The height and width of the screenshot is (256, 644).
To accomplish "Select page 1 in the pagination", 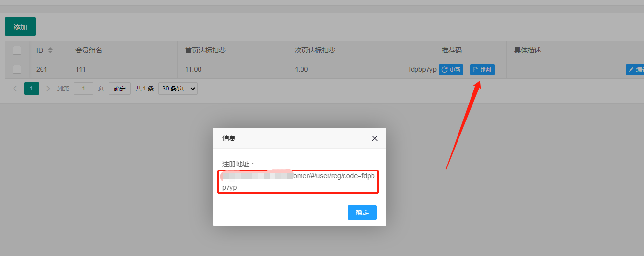I will [x=31, y=89].
